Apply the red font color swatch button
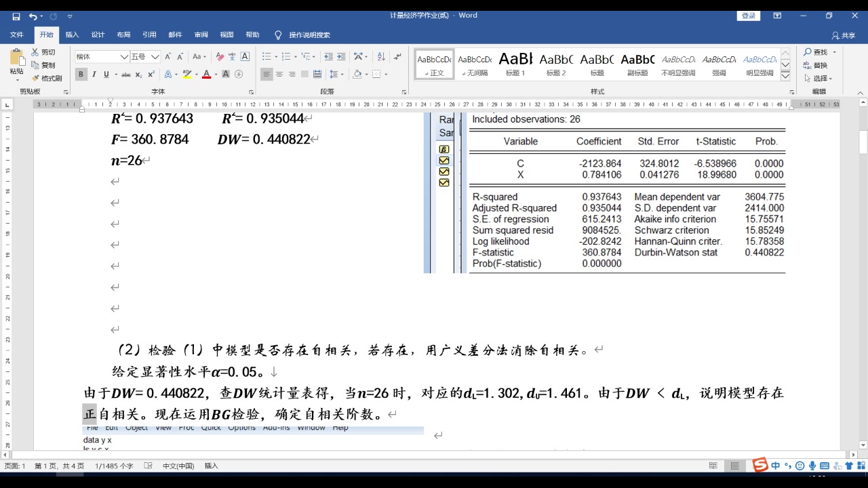The width and height of the screenshot is (868, 488). (207, 75)
